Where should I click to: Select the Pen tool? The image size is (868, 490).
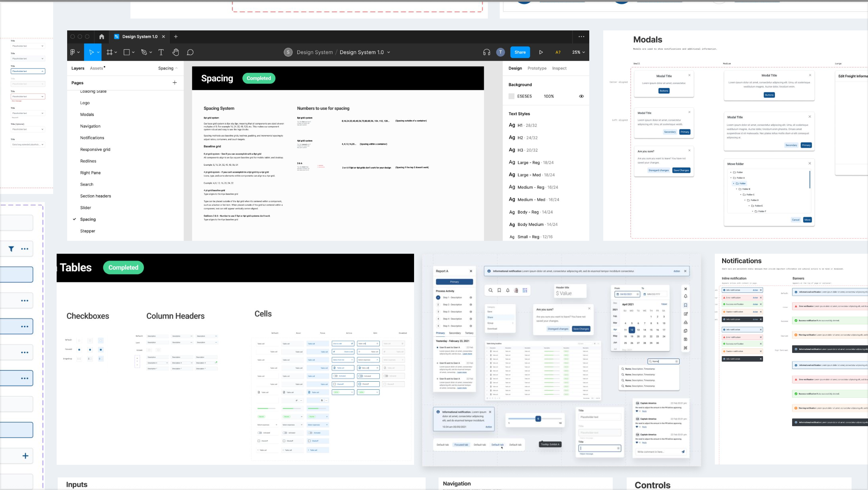144,52
